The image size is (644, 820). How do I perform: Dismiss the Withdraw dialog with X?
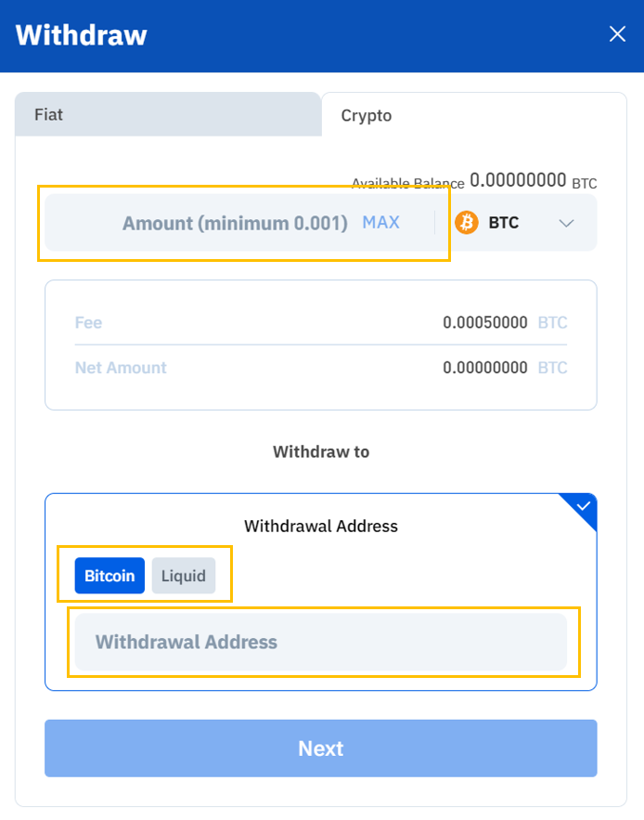pos(617,33)
